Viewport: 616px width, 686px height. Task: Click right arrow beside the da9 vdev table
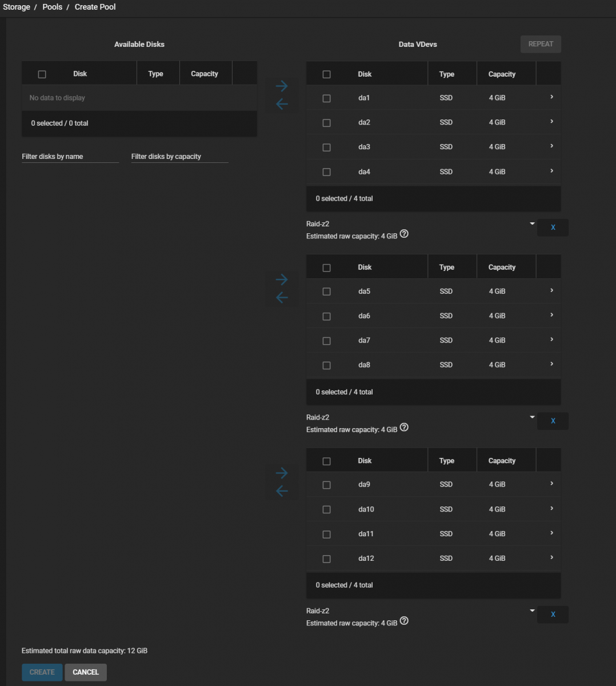(282, 473)
